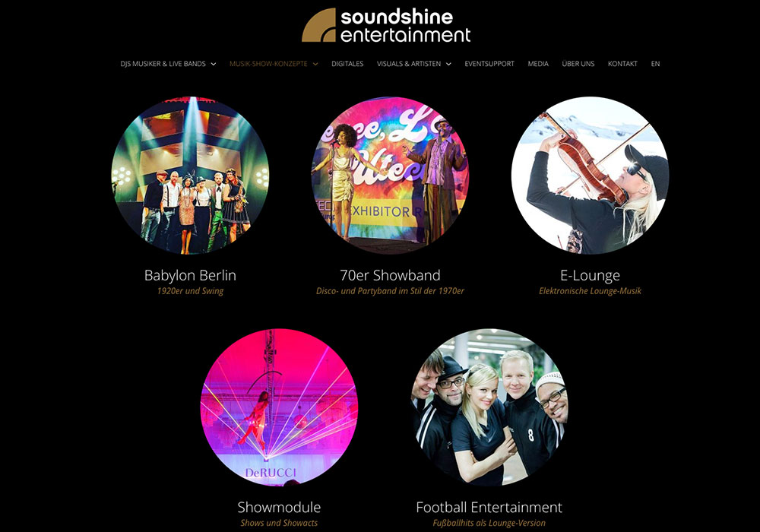
Task: Open the Football Entertainment group photo
Action: (489, 407)
